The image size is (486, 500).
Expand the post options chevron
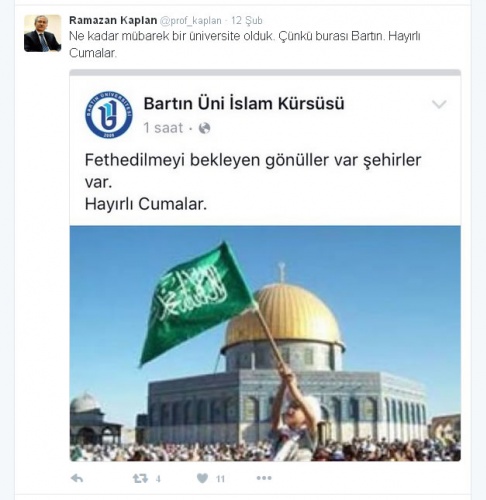[x=439, y=104]
